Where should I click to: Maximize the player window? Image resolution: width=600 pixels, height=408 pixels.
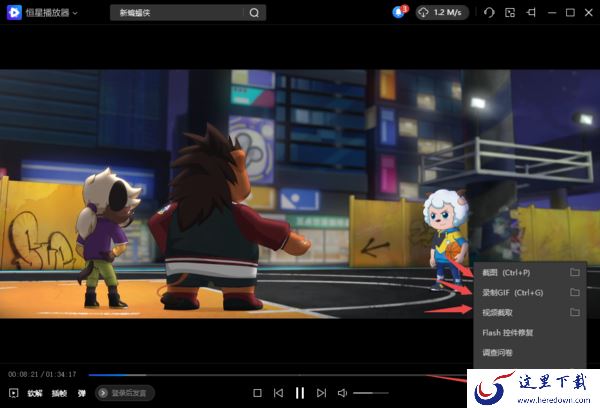[x=570, y=13]
